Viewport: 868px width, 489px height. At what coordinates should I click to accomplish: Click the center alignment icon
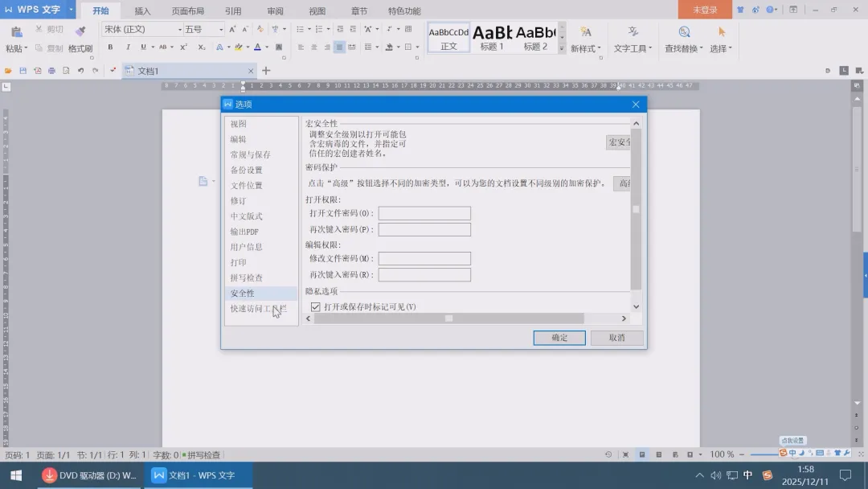point(314,47)
